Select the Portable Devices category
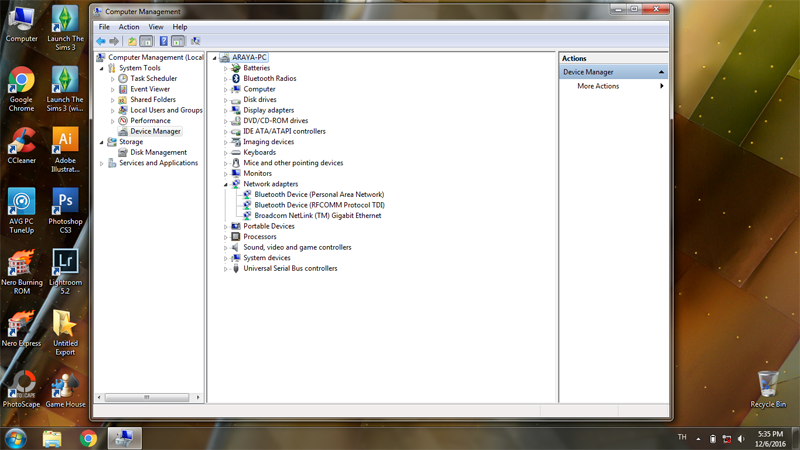This screenshot has width=800, height=450. click(x=269, y=227)
